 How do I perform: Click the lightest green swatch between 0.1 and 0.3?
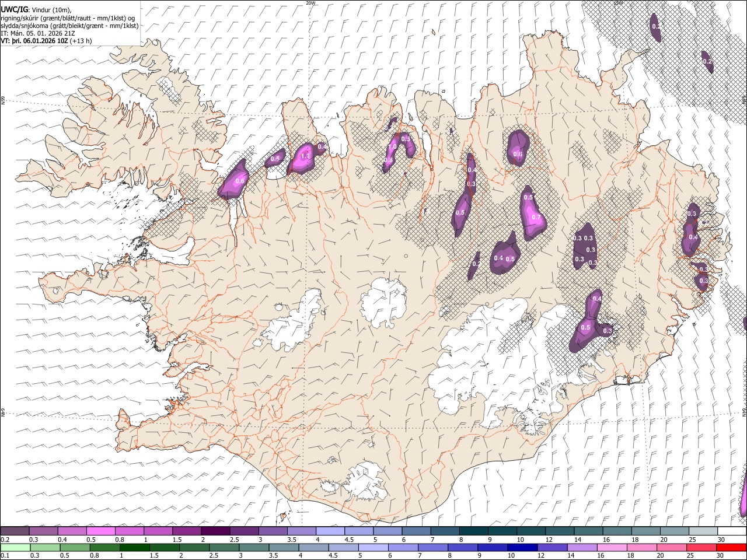(x=15, y=548)
